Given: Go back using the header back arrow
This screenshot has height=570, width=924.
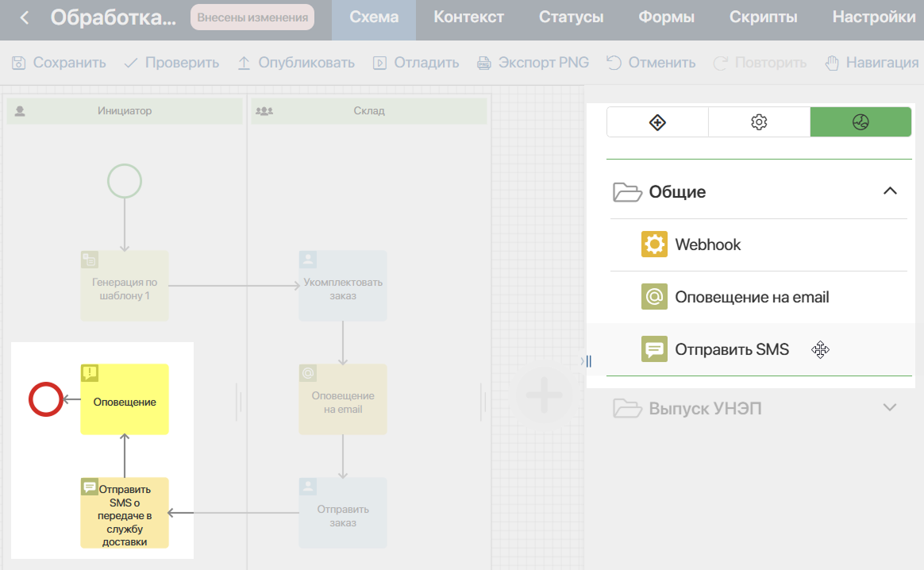Looking at the screenshot, I should coord(24,17).
